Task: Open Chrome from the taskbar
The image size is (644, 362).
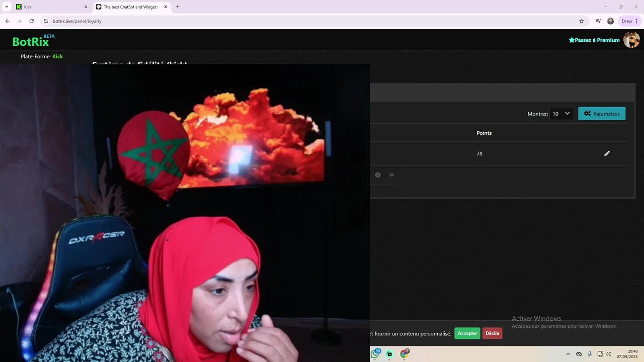Action: (x=404, y=354)
